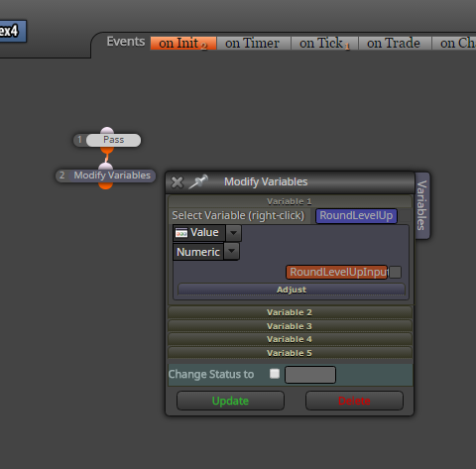This screenshot has width=476, height=469.
Task: Select the Modify Variables block
Action: (112, 176)
